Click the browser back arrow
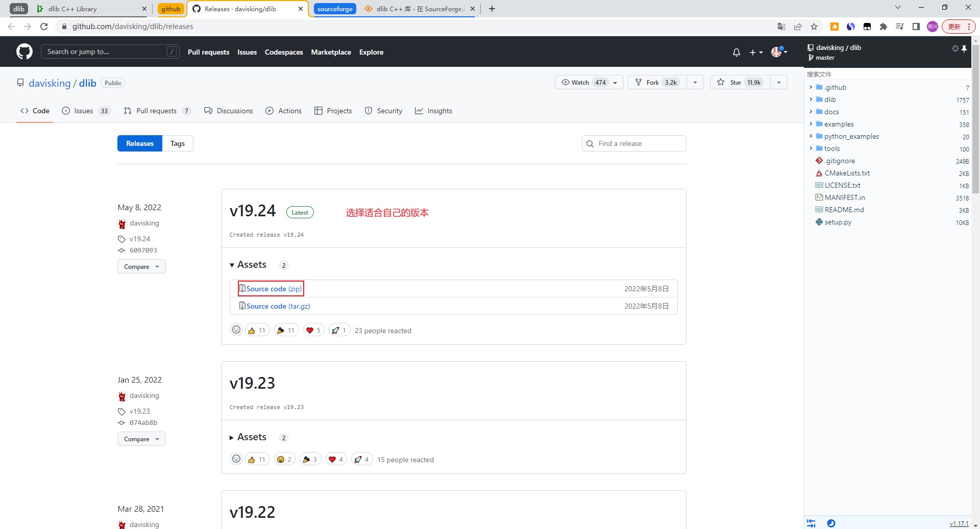Image resolution: width=980 pixels, height=529 pixels. click(x=11, y=27)
